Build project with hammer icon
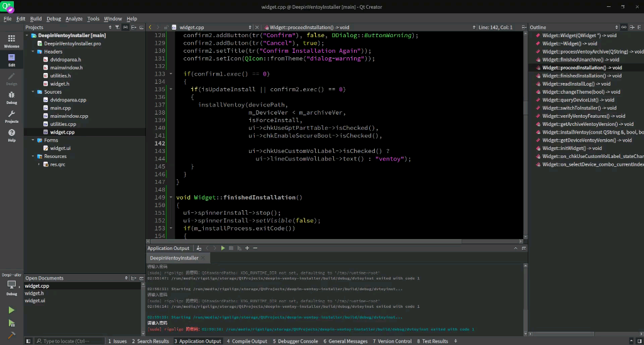This screenshot has height=345, width=644. pyautogui.click(x=11, y=336)
